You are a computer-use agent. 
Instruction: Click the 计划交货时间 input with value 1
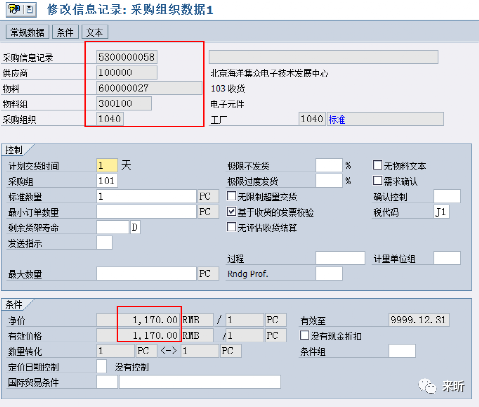coord(107,165)
